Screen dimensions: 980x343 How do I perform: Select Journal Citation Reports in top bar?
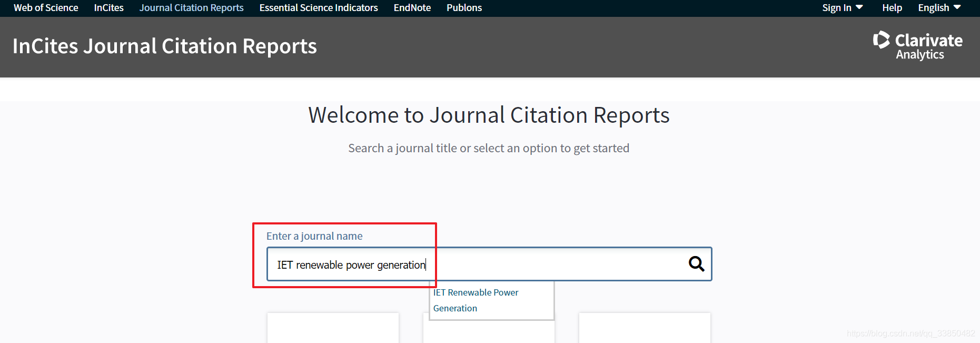[191, 8]
